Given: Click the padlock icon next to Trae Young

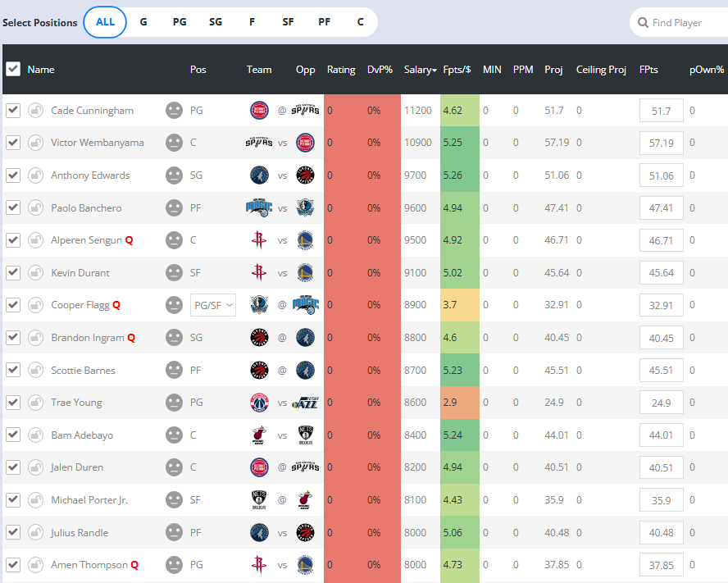Looking at the screenshot, I should click(x=35, y=403).
